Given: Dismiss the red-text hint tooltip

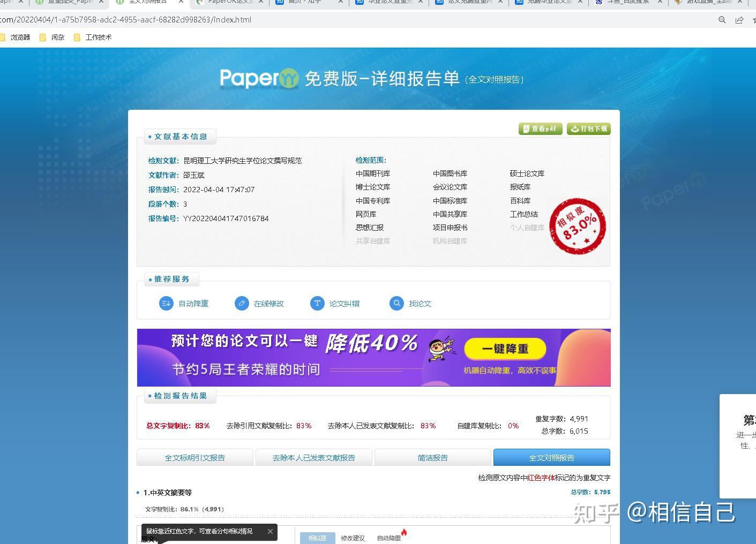Looking at the screenshot, I should 270,531.
